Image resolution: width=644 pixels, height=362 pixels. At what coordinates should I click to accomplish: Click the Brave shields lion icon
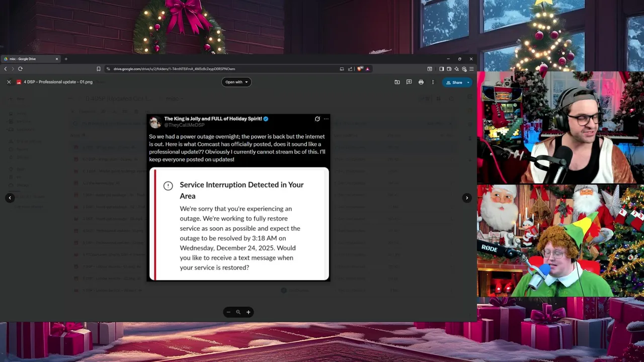click(360, 69)
